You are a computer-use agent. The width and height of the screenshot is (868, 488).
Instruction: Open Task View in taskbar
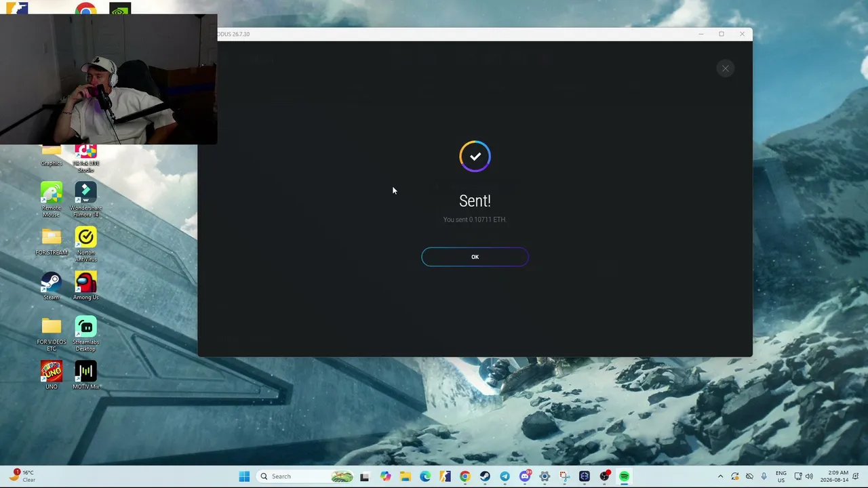[x=364, y=476]
